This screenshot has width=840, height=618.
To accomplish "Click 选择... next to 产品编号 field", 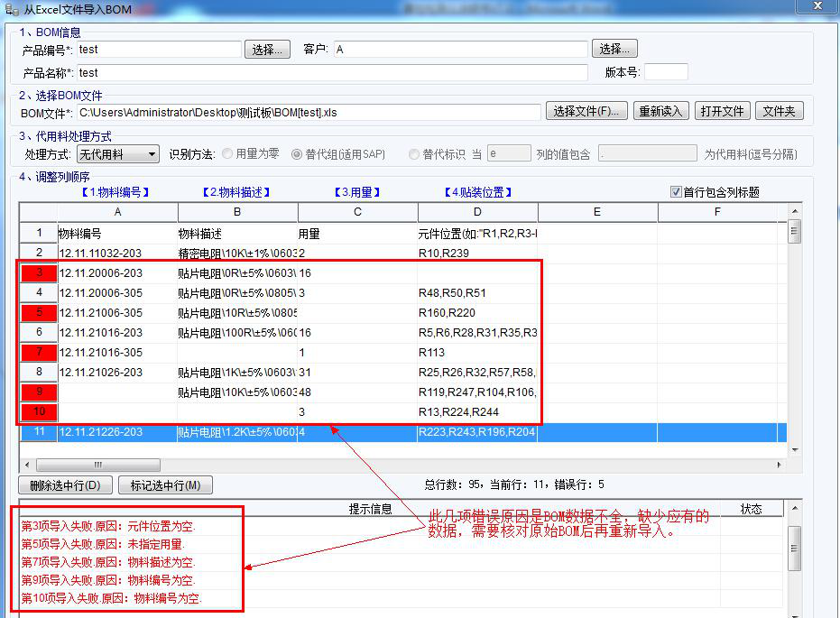I will tap(267, 50).
